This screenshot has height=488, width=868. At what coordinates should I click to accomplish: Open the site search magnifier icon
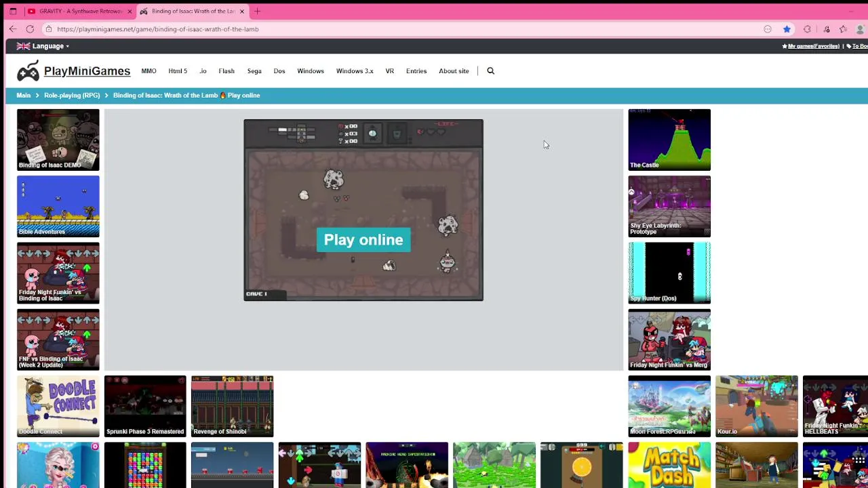(491, 70)
